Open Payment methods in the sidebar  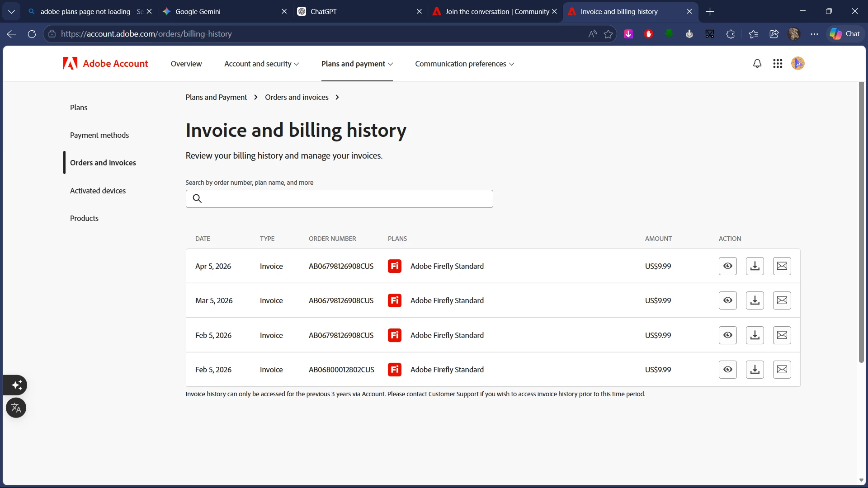click(x=99, y=135)
